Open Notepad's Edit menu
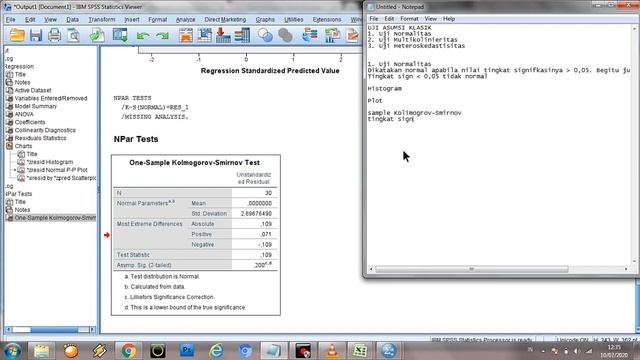 (x=389, y=19)
